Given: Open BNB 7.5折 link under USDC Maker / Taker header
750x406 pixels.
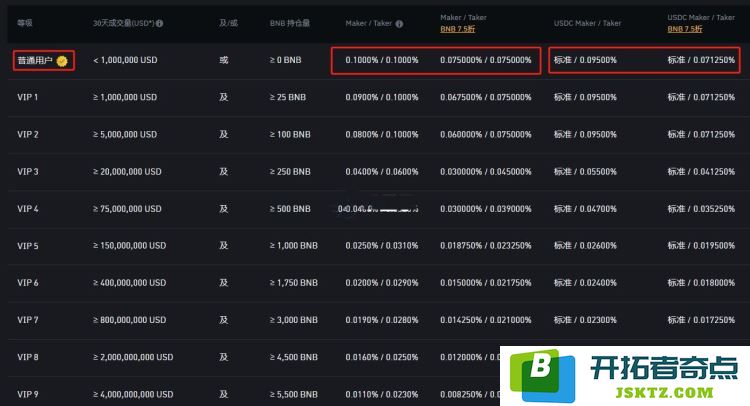Looking at the screenshot, I should 684,29.
